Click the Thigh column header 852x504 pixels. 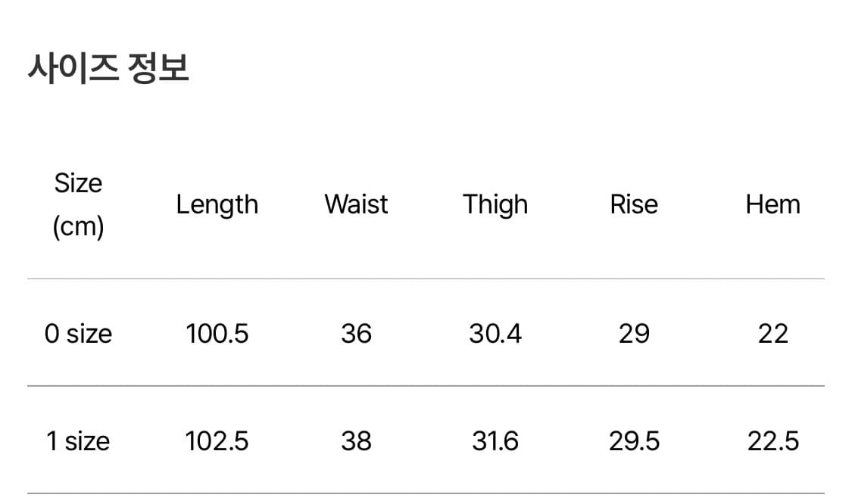tap(495, 204)
